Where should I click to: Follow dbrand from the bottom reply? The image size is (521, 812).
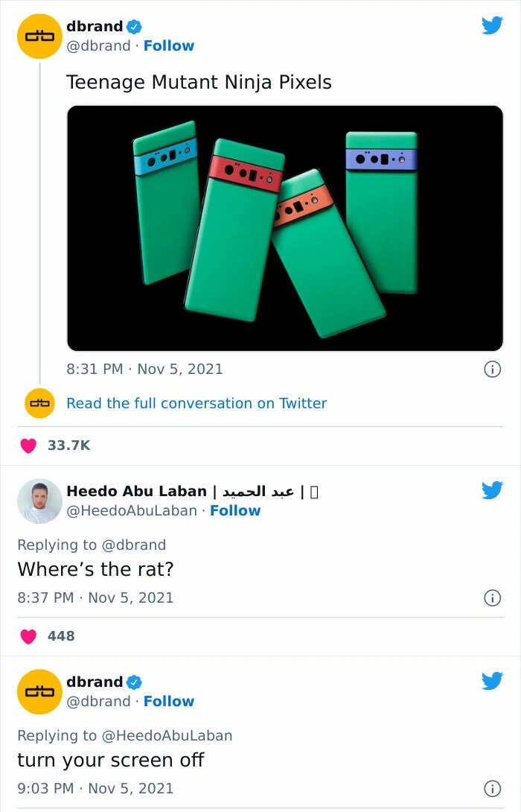click(169, 702)
